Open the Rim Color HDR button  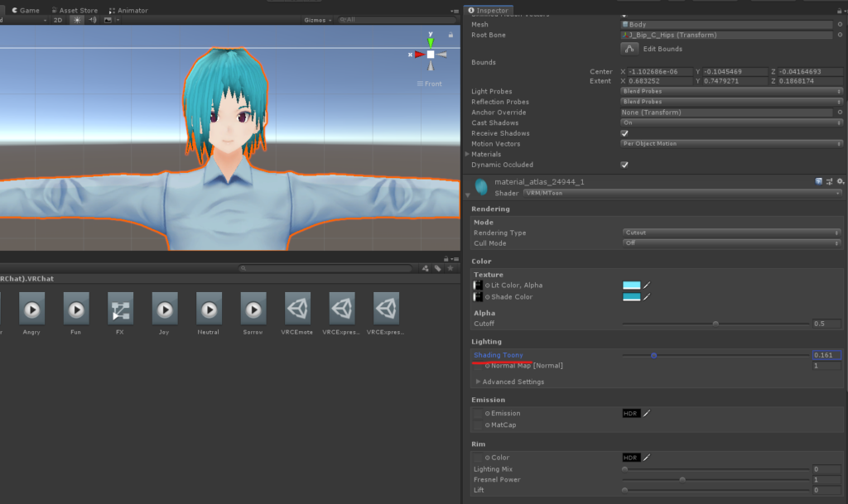tap(631, 458)
